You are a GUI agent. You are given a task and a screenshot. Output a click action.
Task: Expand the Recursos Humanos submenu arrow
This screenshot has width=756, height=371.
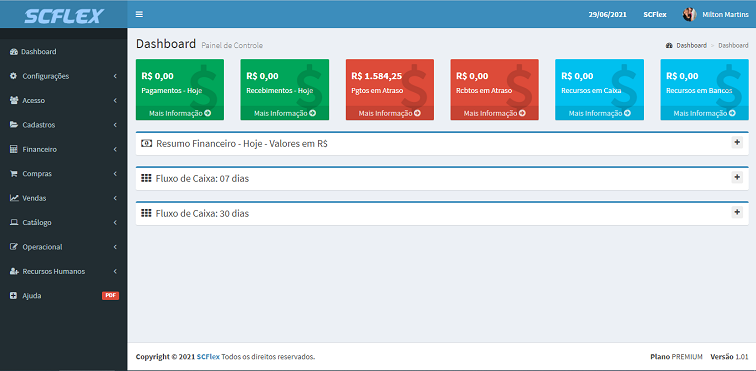point(115,272)
